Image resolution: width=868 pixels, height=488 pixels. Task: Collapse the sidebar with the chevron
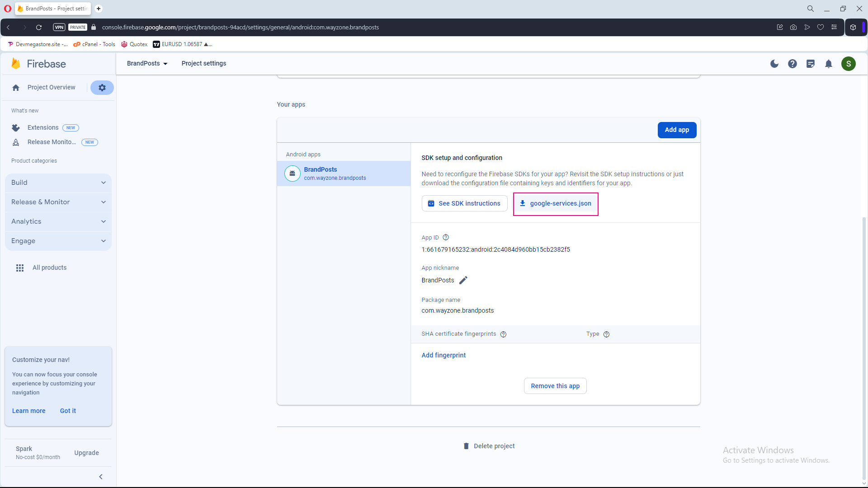(x=101, y=477)
